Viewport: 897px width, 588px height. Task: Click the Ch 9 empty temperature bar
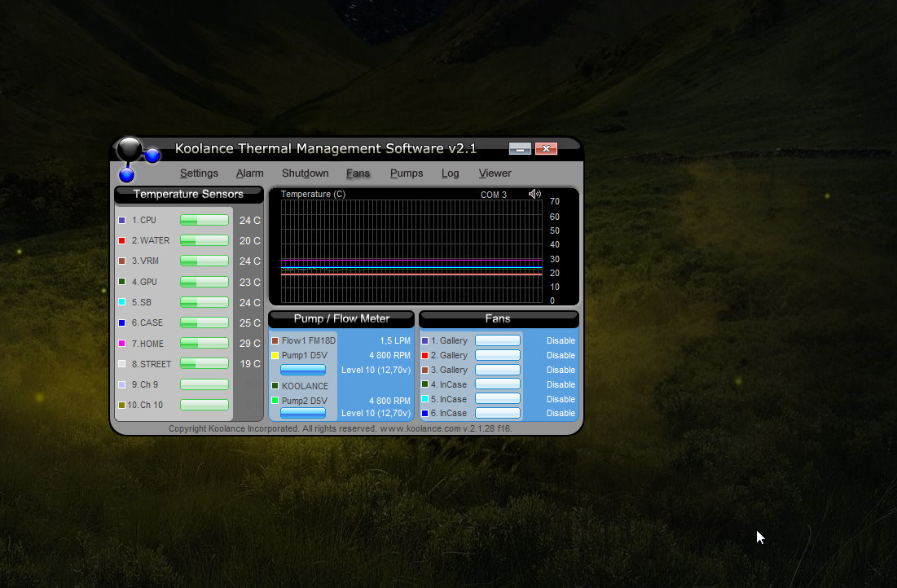point(204,385)
